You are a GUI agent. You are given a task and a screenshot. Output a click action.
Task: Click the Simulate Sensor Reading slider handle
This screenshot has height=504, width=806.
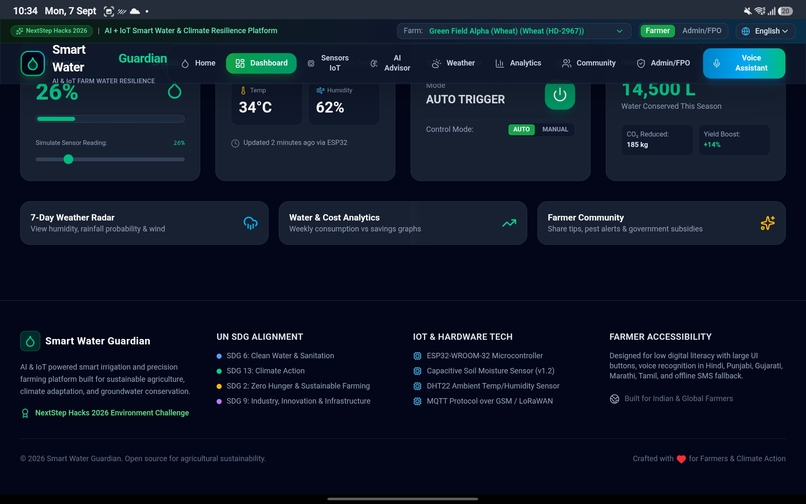point(68,159)
